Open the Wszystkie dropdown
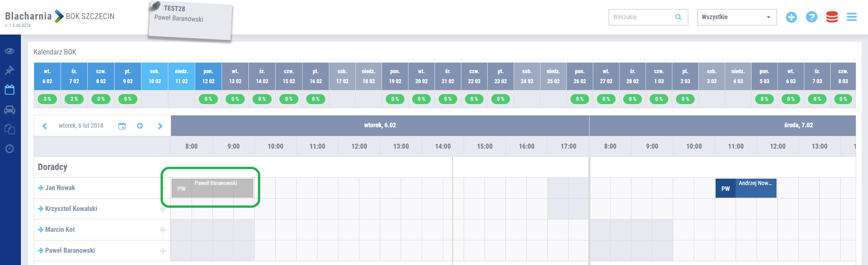The height and width of the screenshot is (265, 868). coord(737,17)
